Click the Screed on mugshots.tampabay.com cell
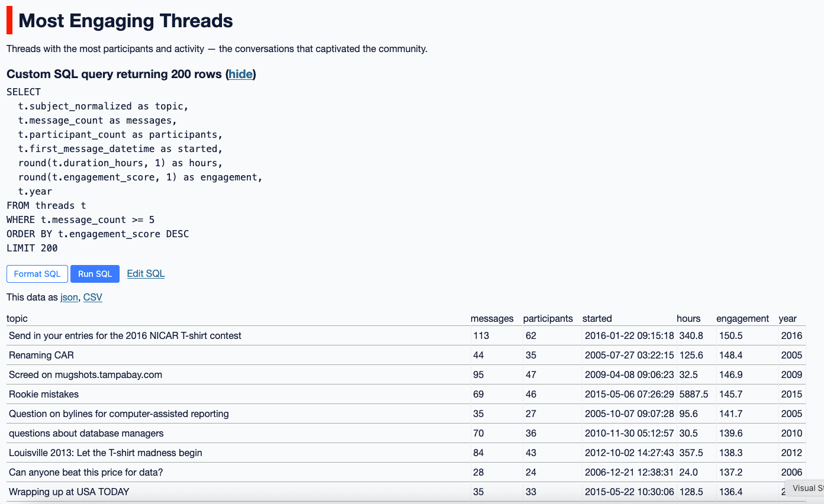The height and width of the screenshot is (504, 824). (x=85, y=374)
